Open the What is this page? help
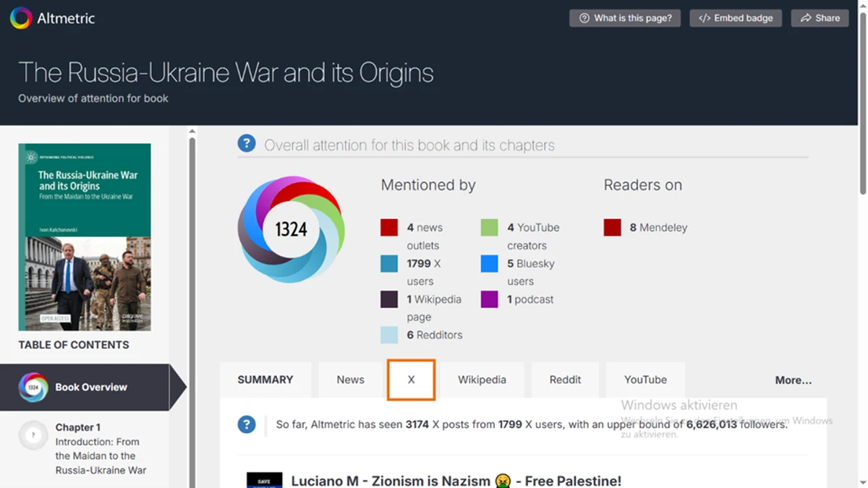The width and height of the screenshot is (868, 488). point(625,18)
